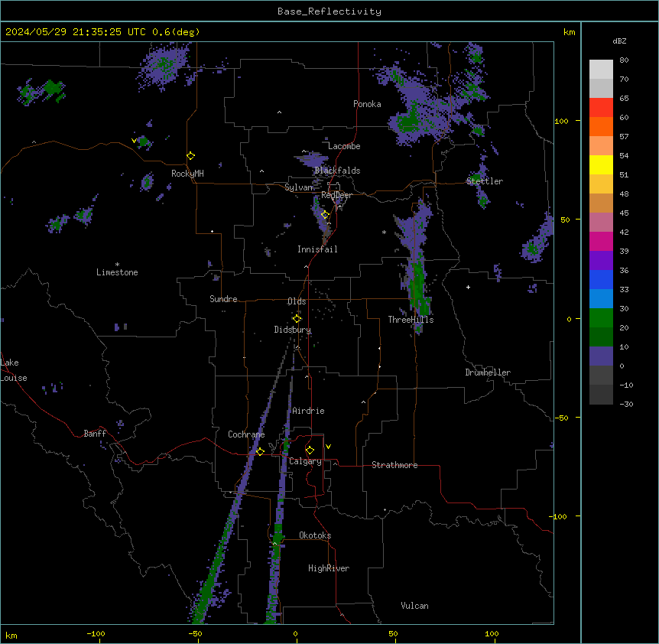Click the Stettler city label

pos(485,181)
